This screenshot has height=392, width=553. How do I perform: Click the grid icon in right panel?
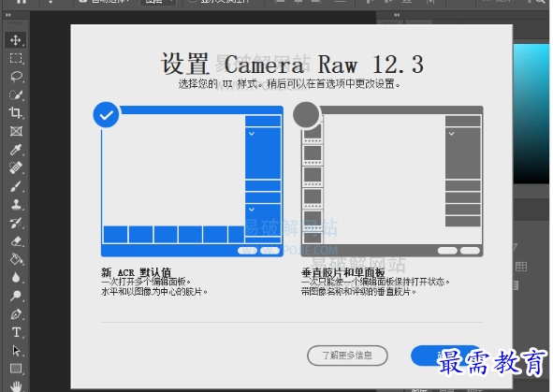[x=521, y=267]
